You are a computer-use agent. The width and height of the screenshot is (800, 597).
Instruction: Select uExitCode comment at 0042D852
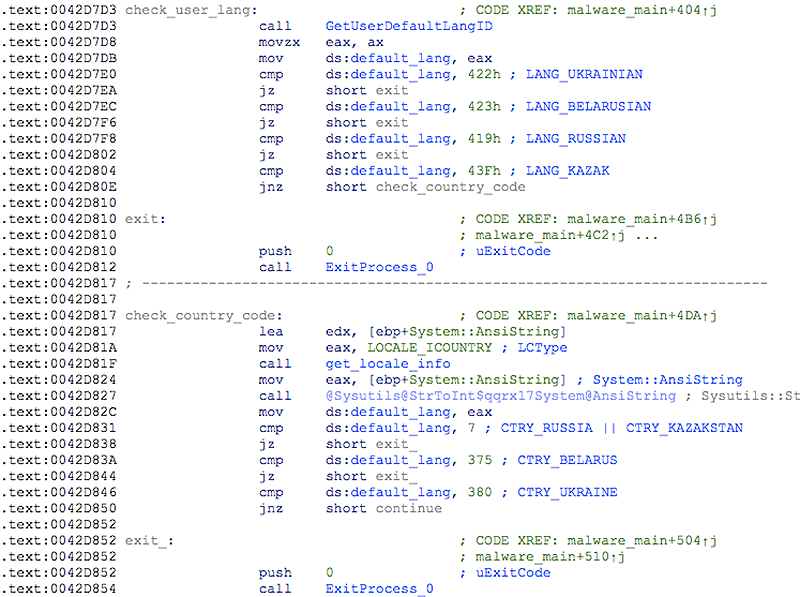tap(513, 573)
